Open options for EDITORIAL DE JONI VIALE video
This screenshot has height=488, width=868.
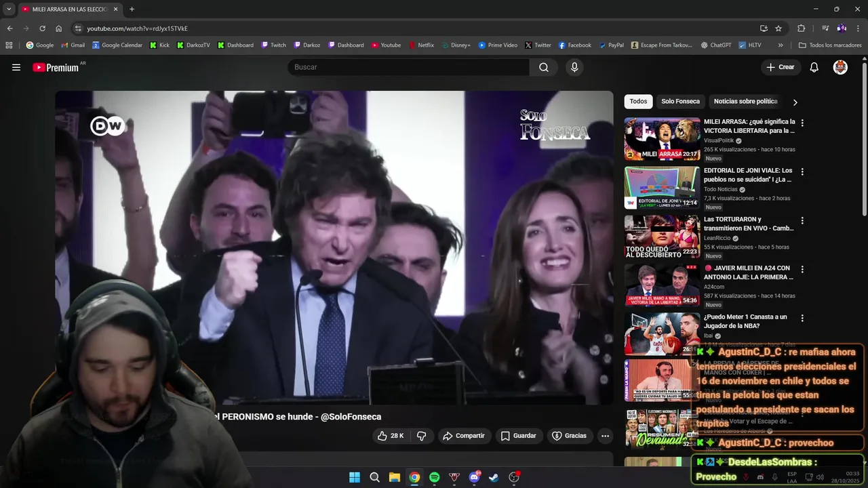click(802, 172)
